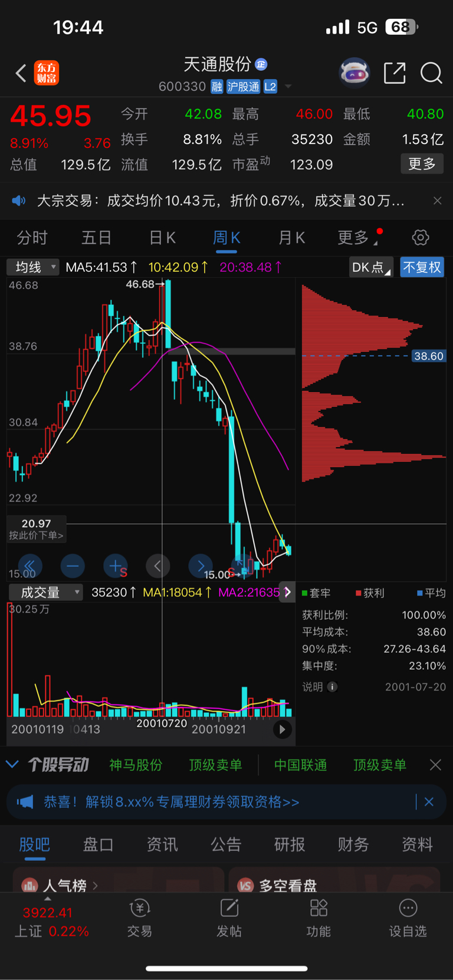Collapse the 个股异动 strip chevron
This screenshot has height=980, width=453.
pos(12,765)
